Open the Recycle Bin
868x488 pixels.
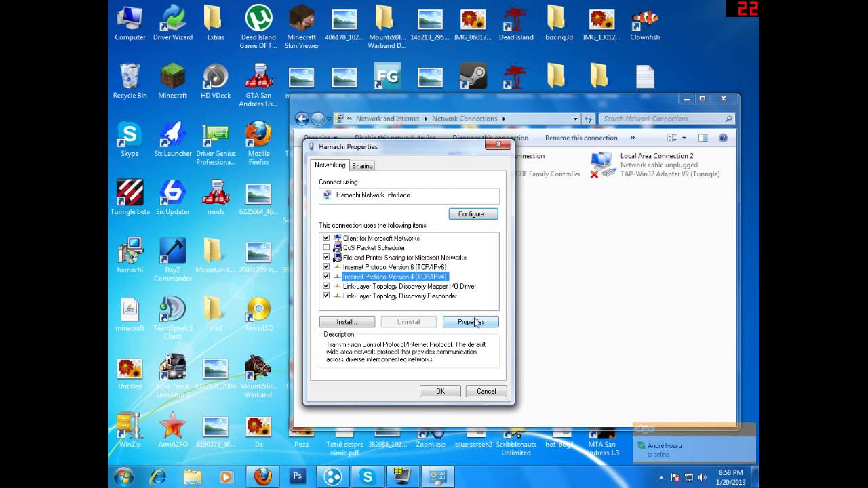130,81
